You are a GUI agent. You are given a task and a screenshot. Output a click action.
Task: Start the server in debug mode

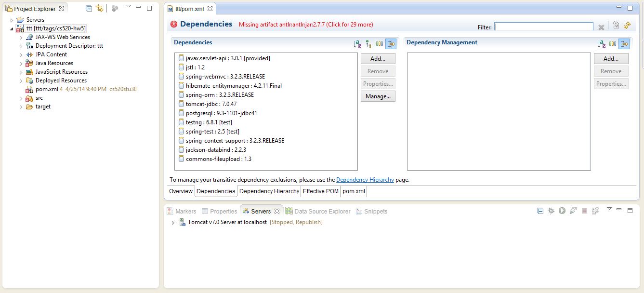tap(551, 211)
